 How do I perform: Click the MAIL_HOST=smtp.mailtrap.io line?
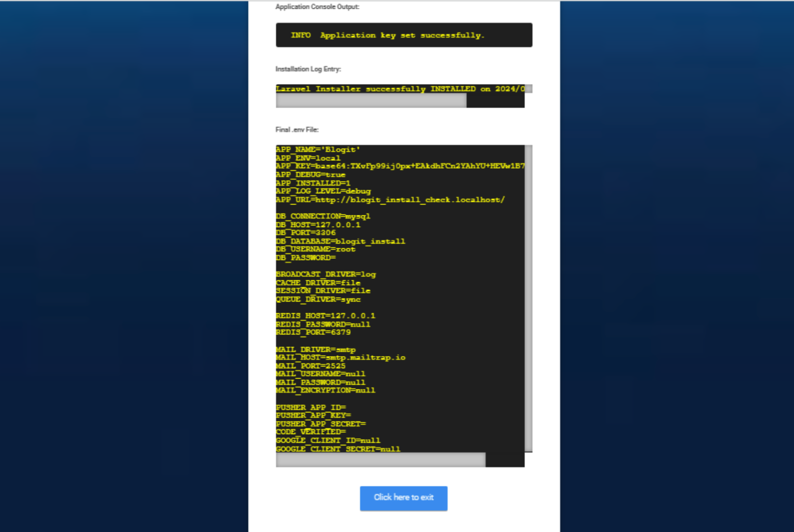click(x=340, y=357)
